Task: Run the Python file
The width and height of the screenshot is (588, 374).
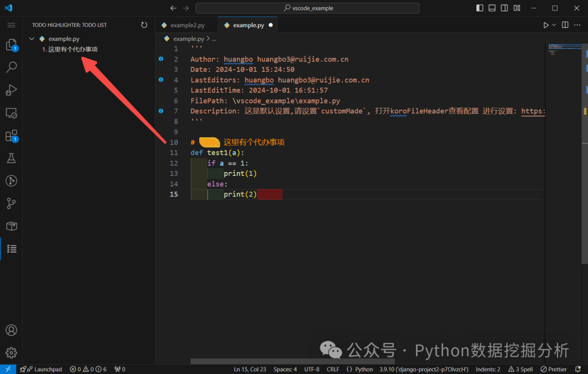Action: click(546, 25)
